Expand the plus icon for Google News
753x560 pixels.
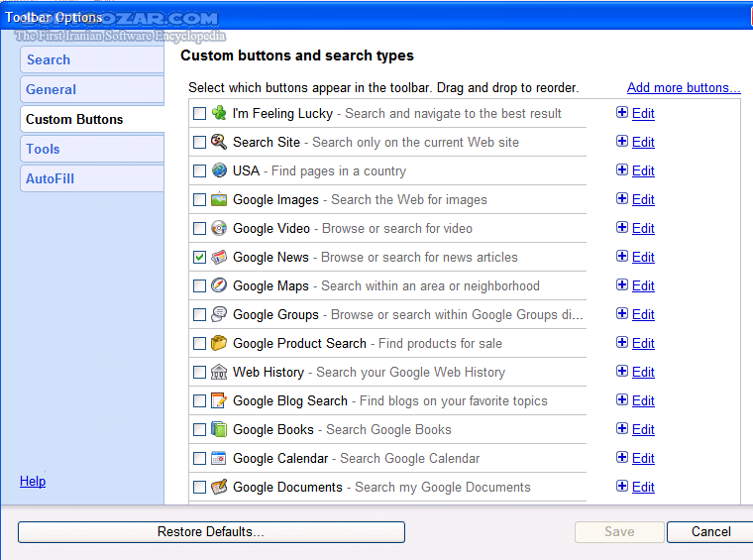[622, 256]
